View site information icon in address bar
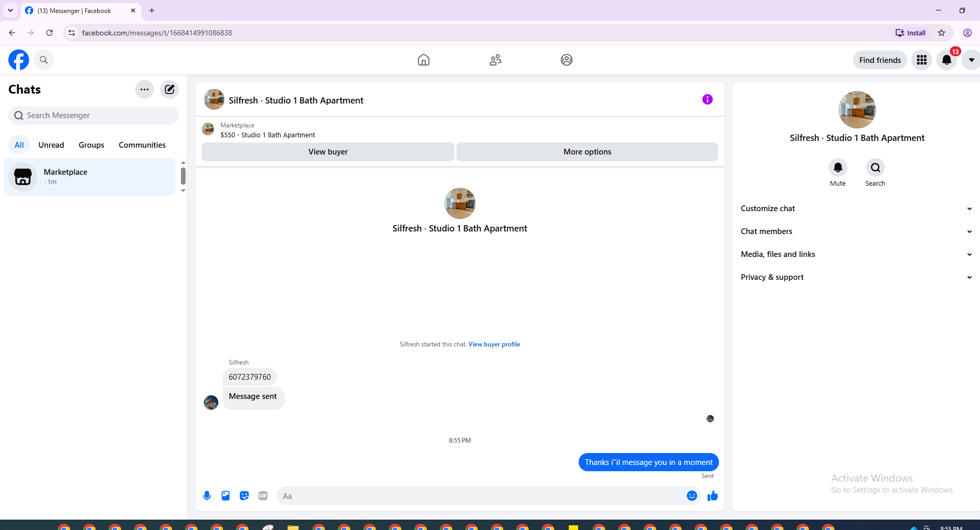Screen dimensions: 980x530 tap(72, 33)
